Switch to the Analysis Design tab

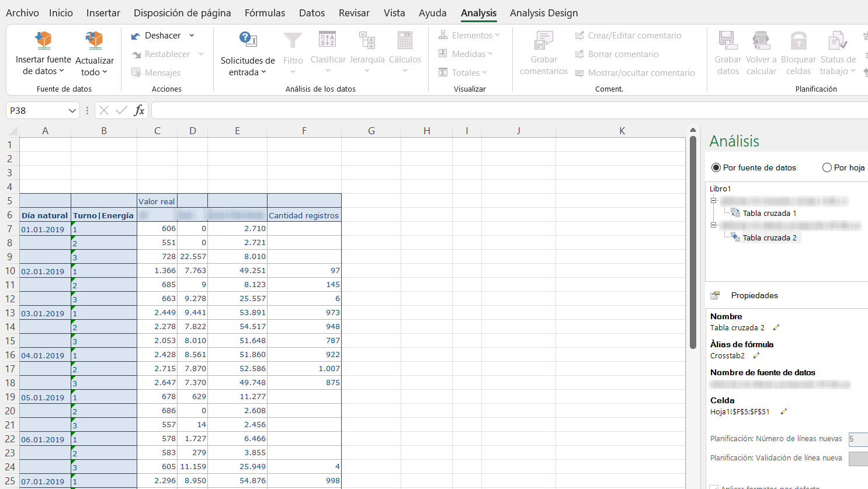pos(544,13)
